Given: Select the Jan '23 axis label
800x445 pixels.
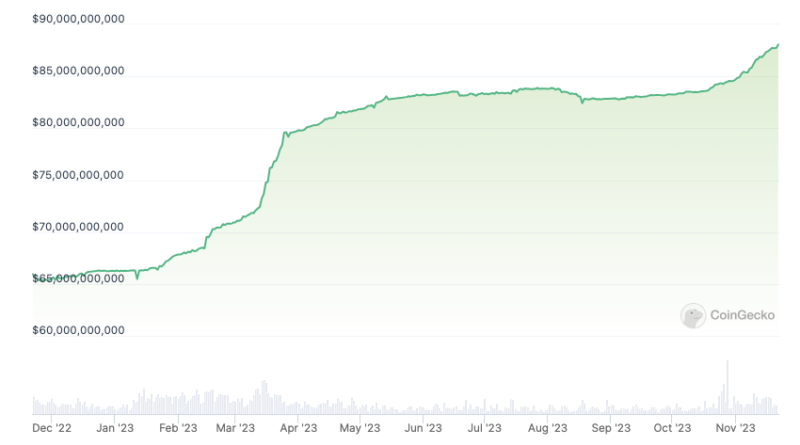Looking at the screenshot, I should pos(115,427).
